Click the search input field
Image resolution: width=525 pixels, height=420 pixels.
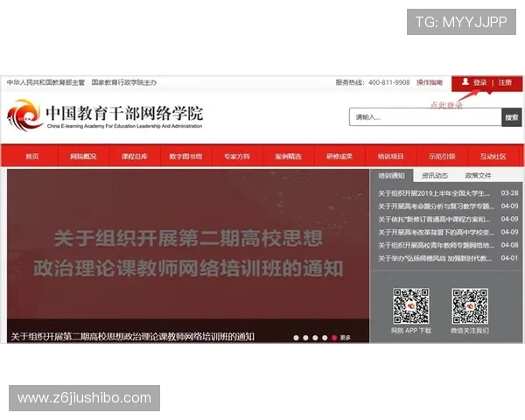[425, 117]
